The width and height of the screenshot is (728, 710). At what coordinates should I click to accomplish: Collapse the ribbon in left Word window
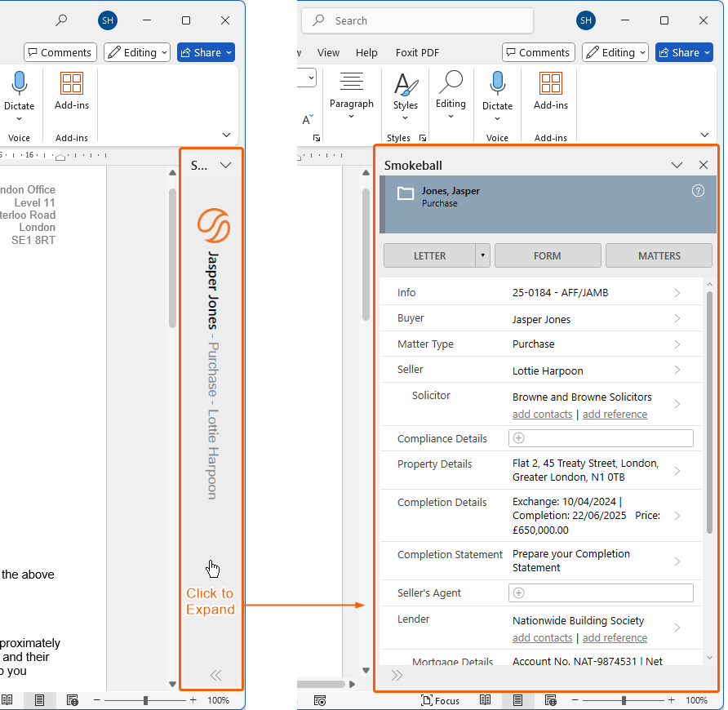click(x=227, y=135)
